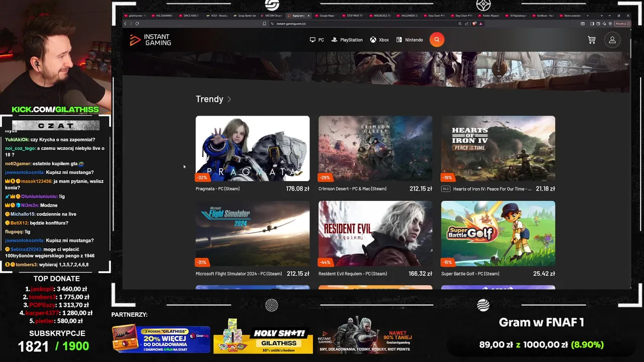
Task: Select the PlayStation platform menu
Action: [347, 40]
